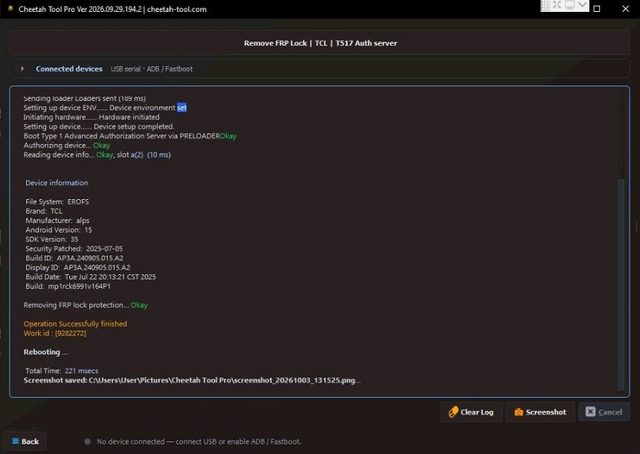Click the Clear Log button
Viewport: 640px width, 454px height.
click(471, 412)
